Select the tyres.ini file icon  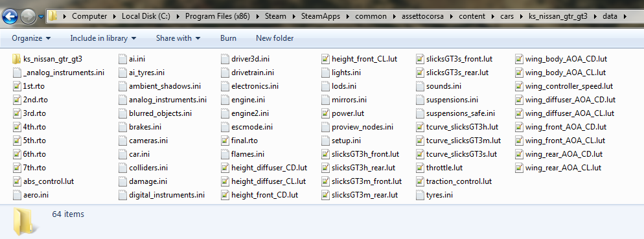point(420,195)
